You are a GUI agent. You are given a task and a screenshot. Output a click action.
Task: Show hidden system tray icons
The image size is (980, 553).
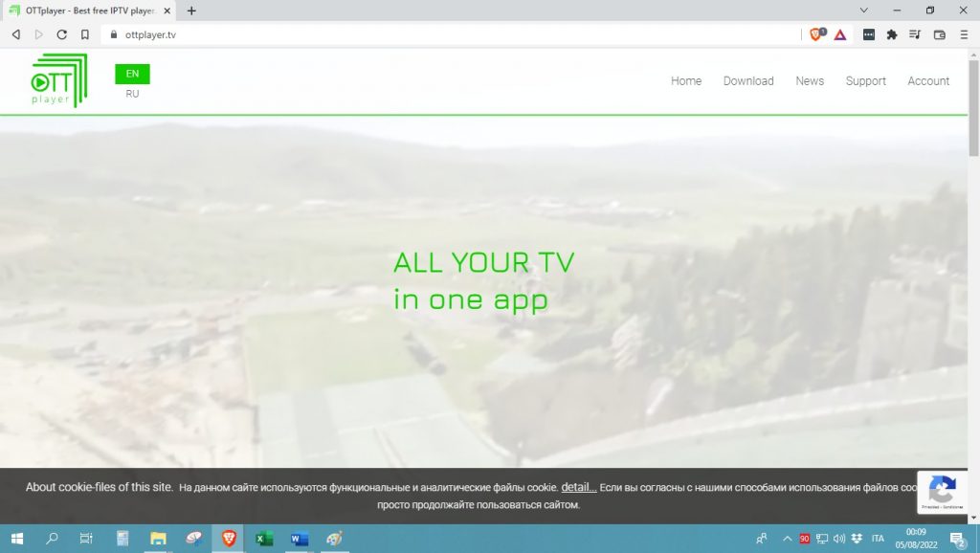tap(788, 539)
